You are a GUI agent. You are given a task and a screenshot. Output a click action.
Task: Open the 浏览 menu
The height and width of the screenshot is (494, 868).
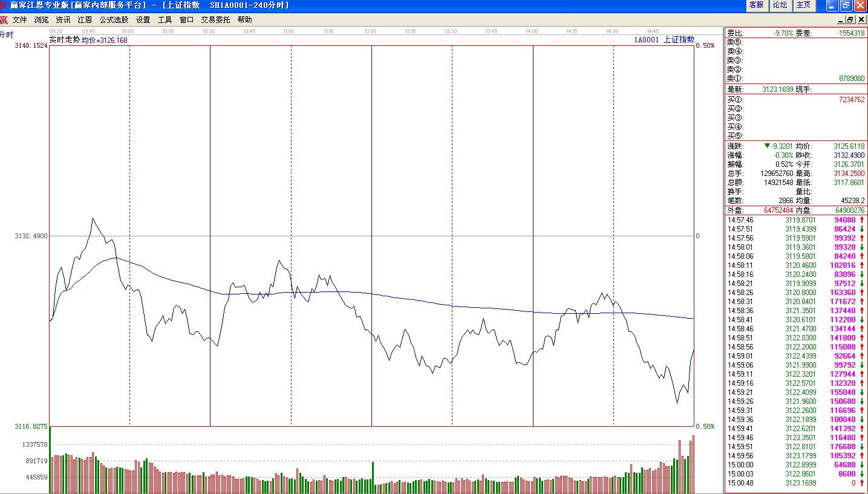pos(42,20)
